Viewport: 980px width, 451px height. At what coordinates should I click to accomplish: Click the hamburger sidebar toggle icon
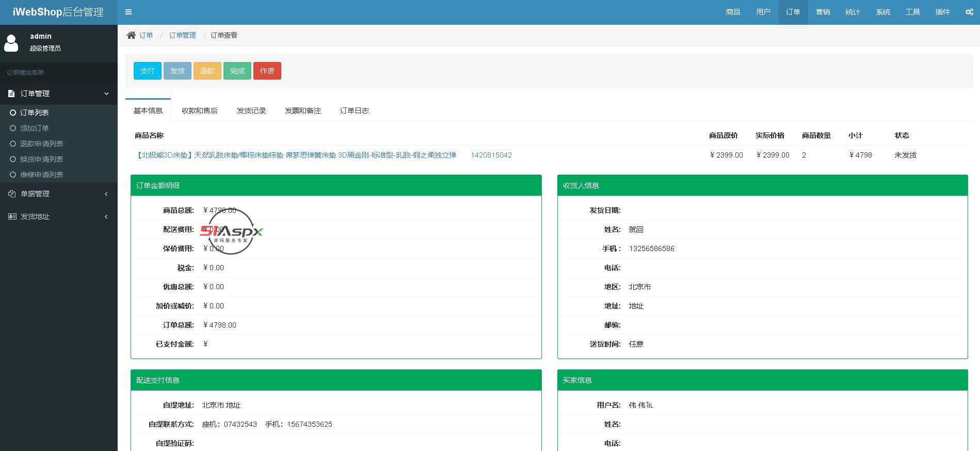[128, 12]
